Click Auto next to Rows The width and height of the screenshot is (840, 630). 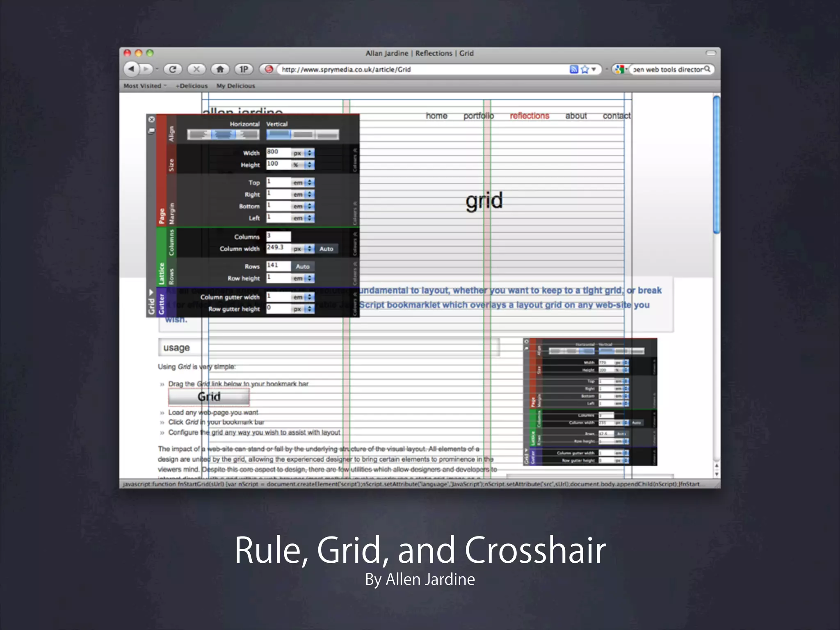coord(303,267)
